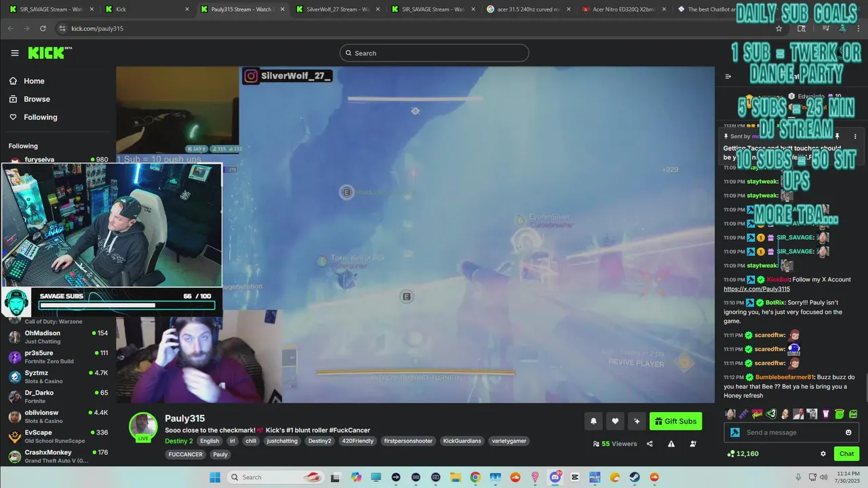
Task: Click Pauly315 live avatar
Action: [x=143, y=427]
